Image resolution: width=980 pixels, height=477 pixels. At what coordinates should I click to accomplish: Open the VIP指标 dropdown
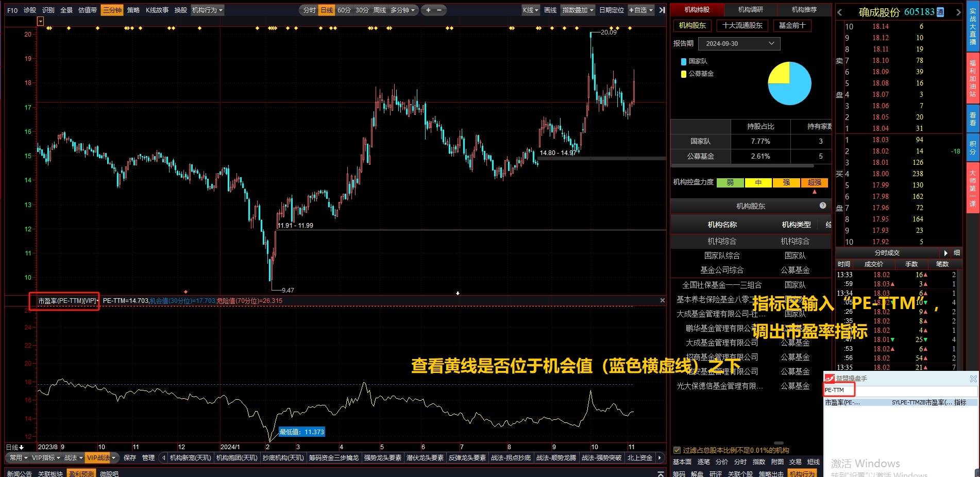pyautogui.click(x=45, y=457)
